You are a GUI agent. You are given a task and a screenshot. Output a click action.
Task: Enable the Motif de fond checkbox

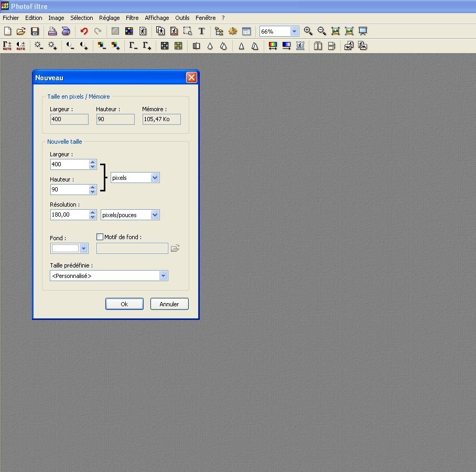[100, 237]
